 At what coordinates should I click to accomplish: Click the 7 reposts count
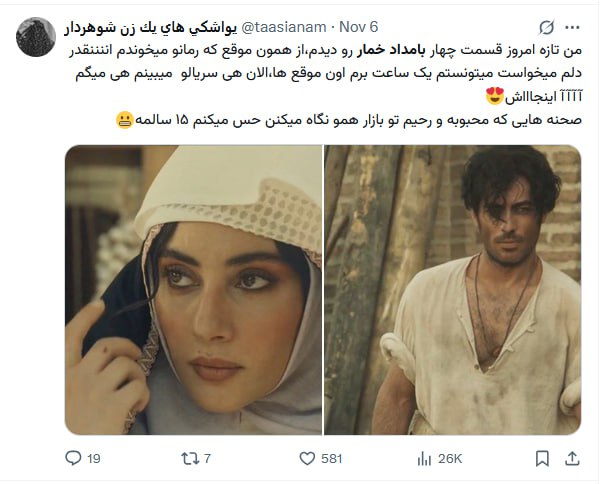(207, 459)
